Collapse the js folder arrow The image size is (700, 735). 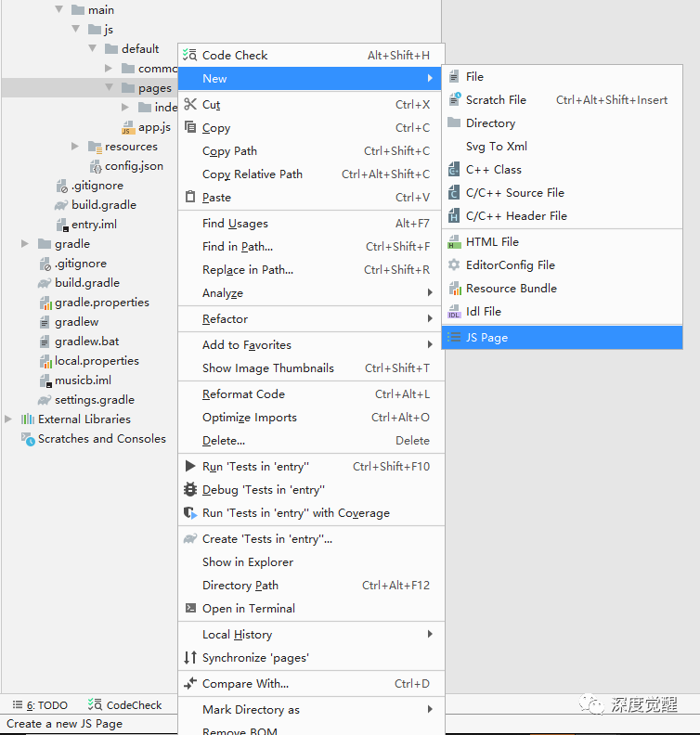click(x=75, y=29)
